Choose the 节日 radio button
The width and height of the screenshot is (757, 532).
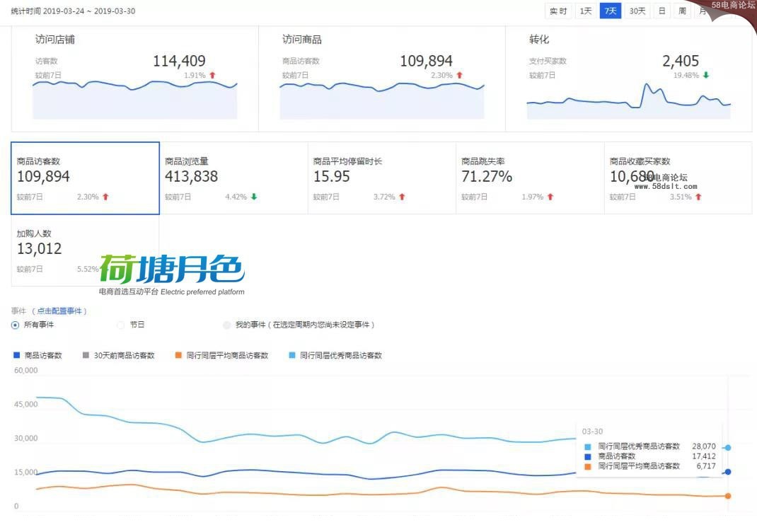tap(121, 325)
